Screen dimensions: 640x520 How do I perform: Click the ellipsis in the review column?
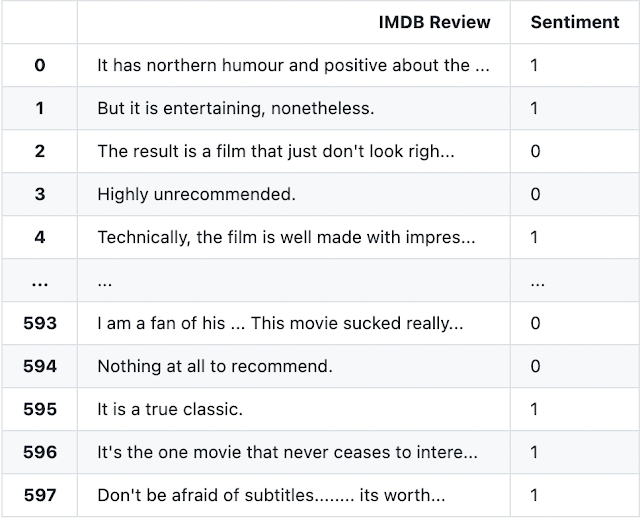[105, 281]
